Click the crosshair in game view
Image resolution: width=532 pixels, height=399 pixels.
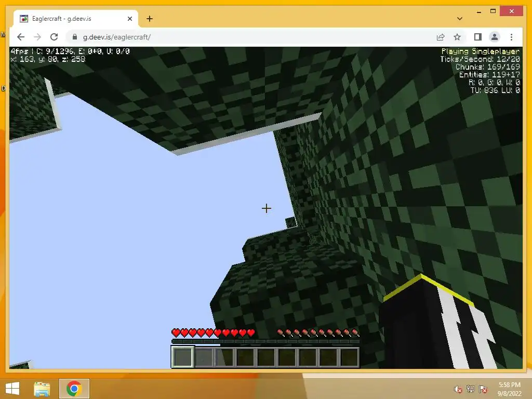[267, 208]
